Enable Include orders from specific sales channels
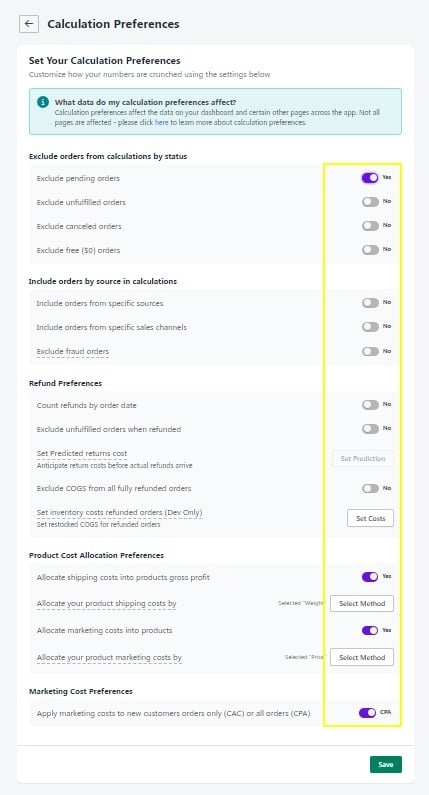The image size is (429, 795). pyautogui.click(x=370, y=327)
